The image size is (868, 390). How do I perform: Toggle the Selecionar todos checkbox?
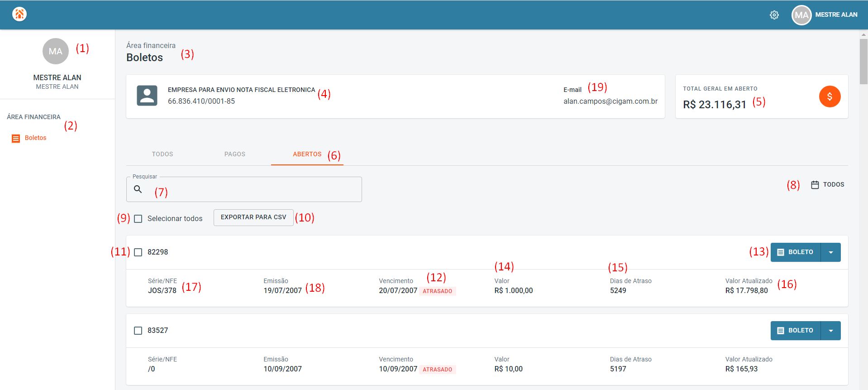[x=138, y=219]
